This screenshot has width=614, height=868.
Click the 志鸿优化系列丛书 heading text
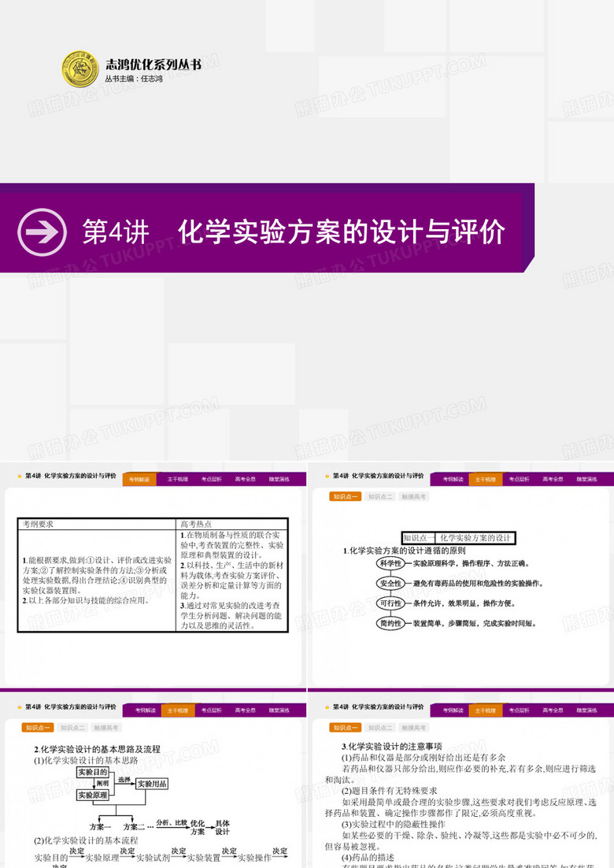(x=153, y=65)
